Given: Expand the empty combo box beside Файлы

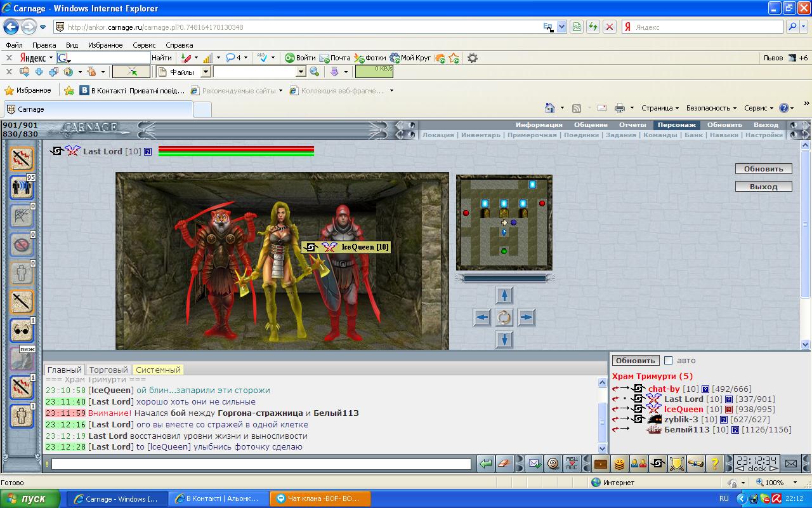Looking at the screenshot, I should [x=301, y=72].
